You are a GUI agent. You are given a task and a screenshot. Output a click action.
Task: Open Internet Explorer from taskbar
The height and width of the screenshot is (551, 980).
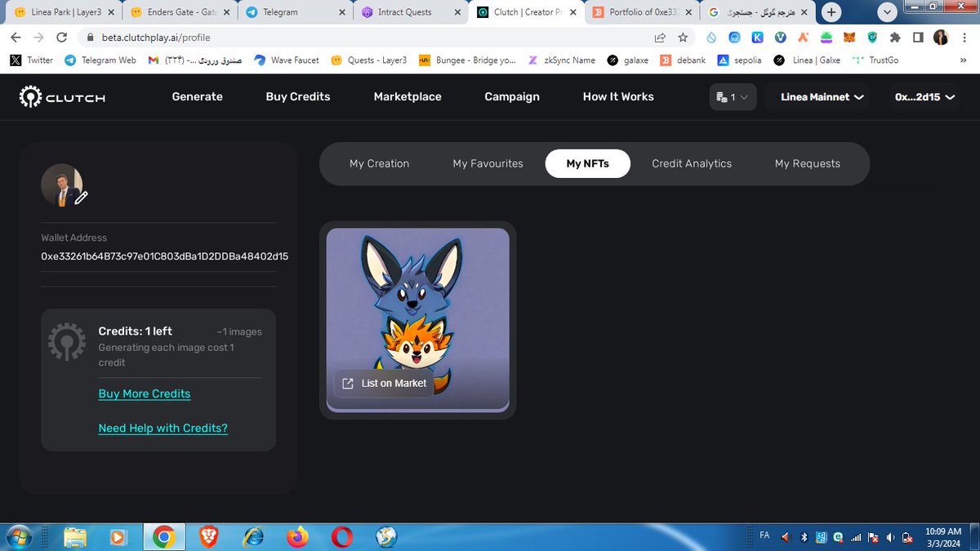click(x=253, y=536)
